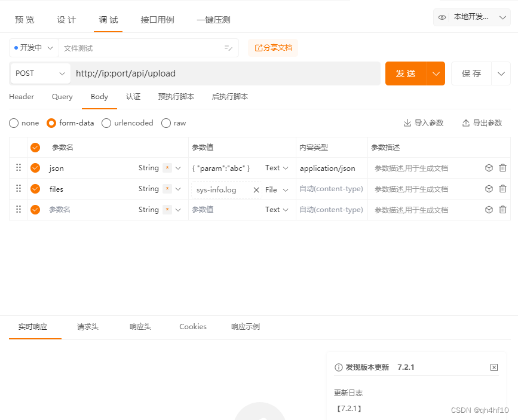Open the POST method dropdown

[x=39, y=73]
